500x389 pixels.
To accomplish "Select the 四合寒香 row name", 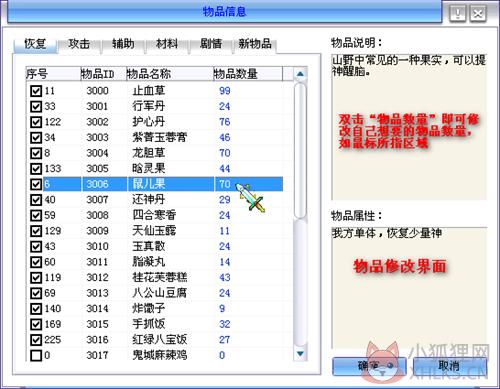I will [154, 215].
